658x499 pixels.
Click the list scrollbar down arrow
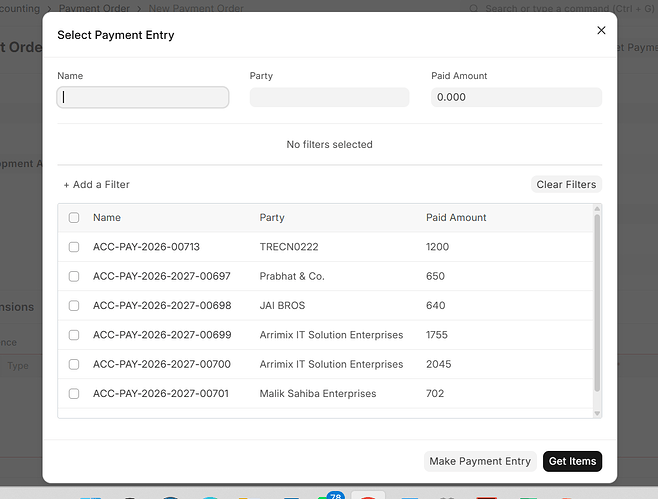tap(598, 413)
